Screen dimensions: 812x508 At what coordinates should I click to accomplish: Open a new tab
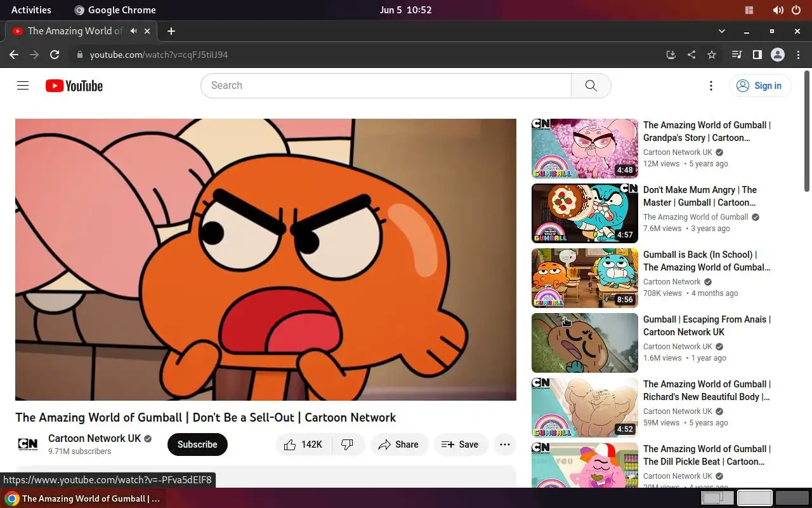171,30
